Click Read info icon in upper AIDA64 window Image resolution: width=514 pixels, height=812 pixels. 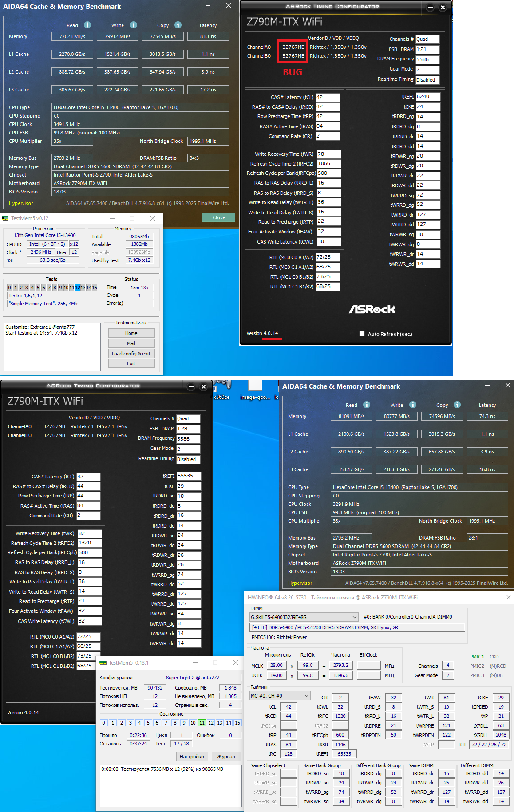pyautogui.click(x=87, y=25)
